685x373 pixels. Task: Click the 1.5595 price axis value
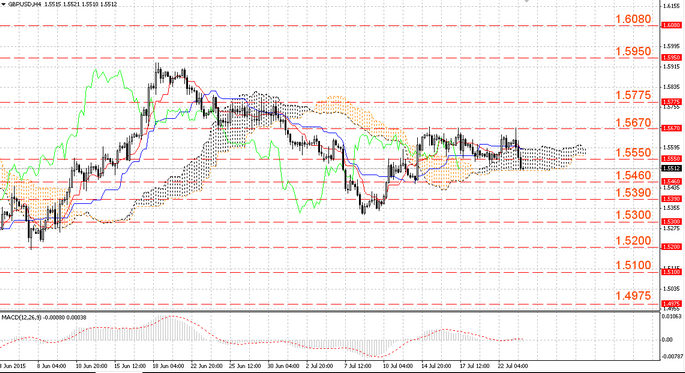pyautogui.click(x=671, y=147)
